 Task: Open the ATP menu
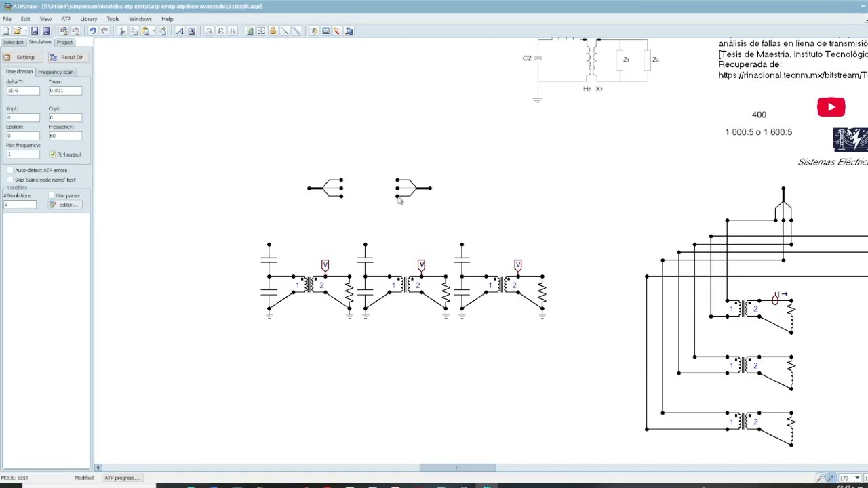(x=66, y=19)
